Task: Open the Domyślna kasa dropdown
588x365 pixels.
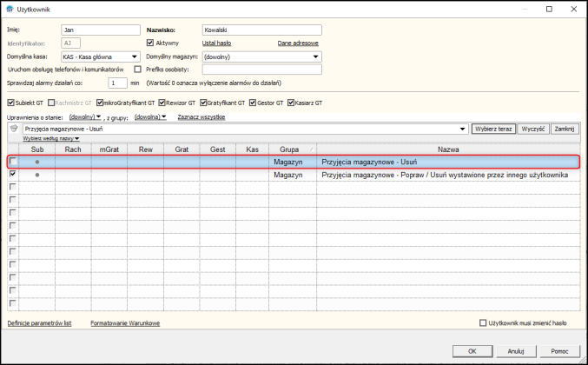Action: point(135,57)
